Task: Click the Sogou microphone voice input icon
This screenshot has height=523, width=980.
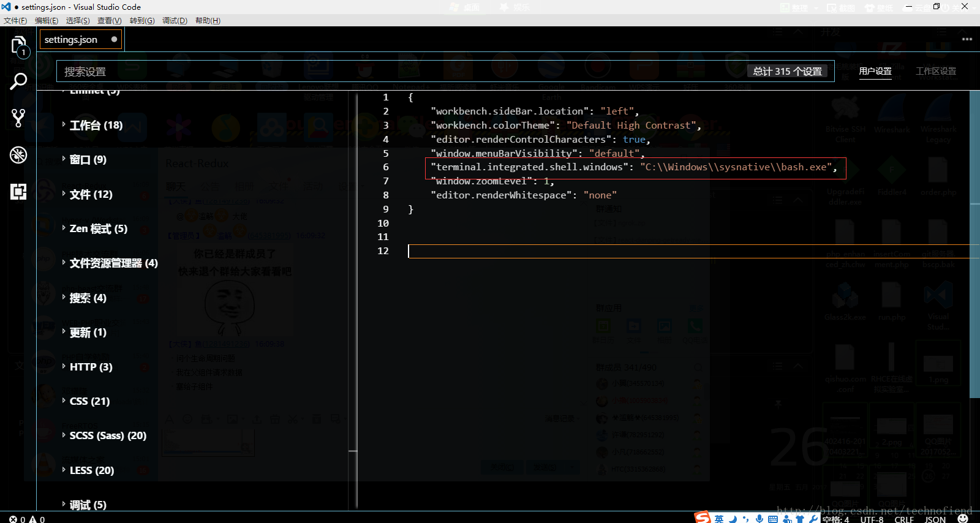Action: 759,519
